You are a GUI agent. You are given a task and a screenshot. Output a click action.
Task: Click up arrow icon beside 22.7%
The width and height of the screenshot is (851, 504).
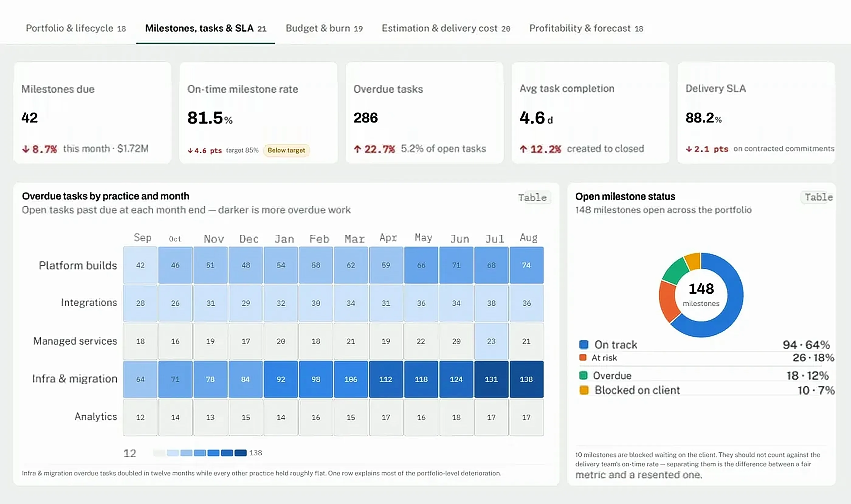point(357,149)
